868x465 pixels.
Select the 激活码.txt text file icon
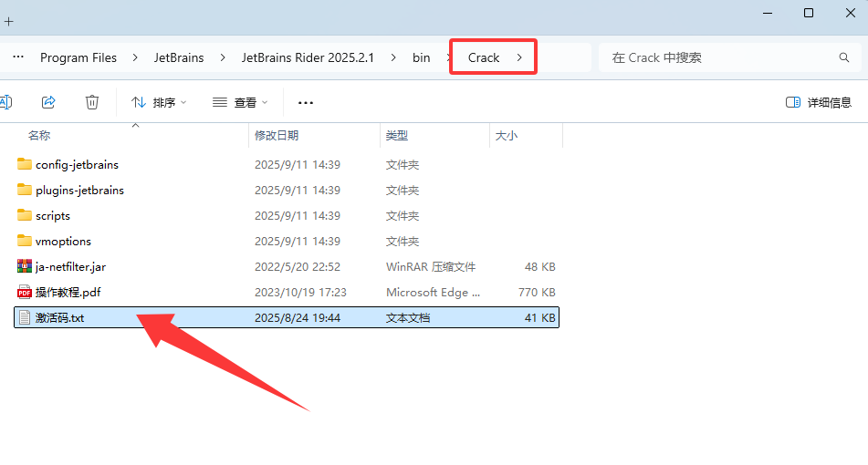[x=25, y=317]
